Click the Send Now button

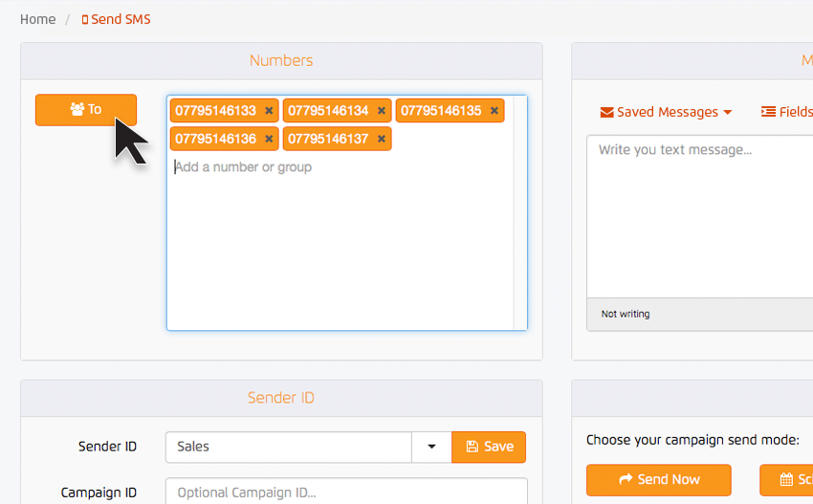[659, 480]
